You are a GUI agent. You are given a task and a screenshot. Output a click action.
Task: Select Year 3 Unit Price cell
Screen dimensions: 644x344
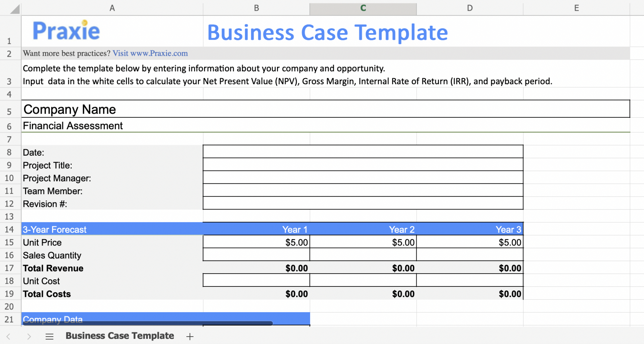[x=470, y=242]
